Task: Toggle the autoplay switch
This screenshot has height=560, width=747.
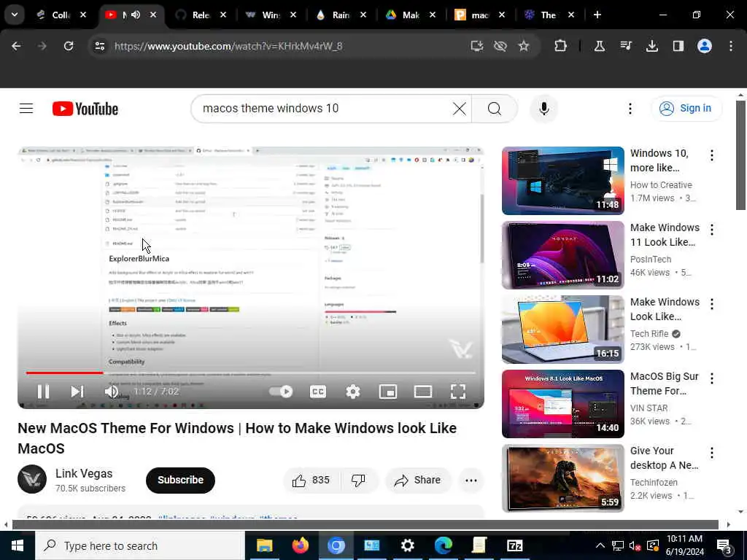Action: [281, 392]
